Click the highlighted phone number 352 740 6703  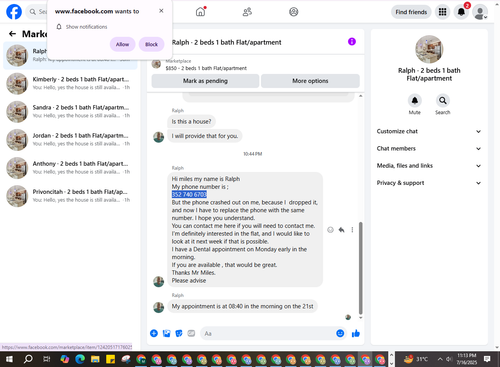(x=189, y=194)
